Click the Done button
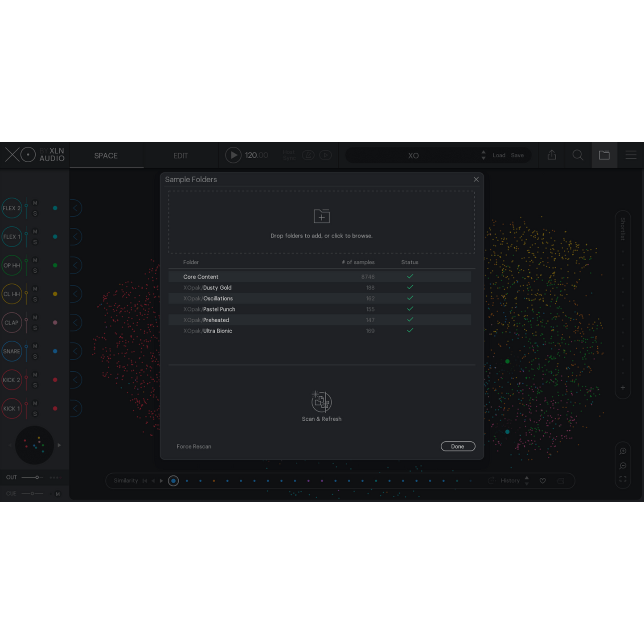The image size is (644, 644). [458, 447]
